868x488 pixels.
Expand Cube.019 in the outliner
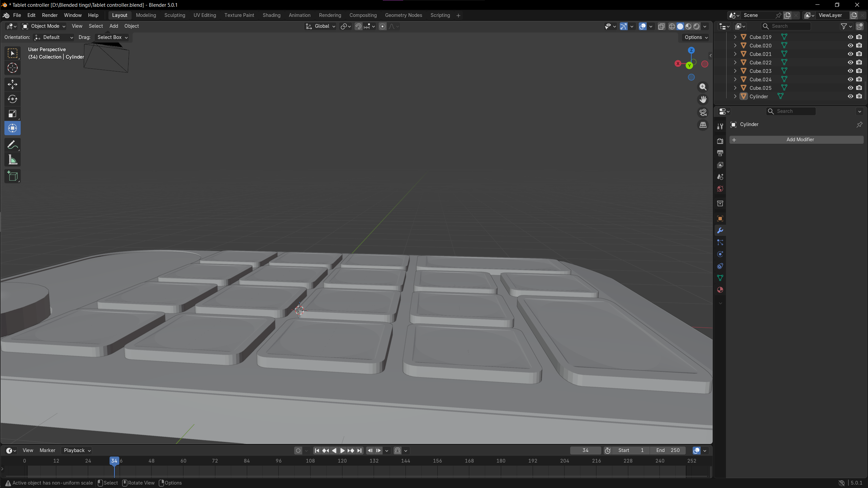tap(735, 37)
